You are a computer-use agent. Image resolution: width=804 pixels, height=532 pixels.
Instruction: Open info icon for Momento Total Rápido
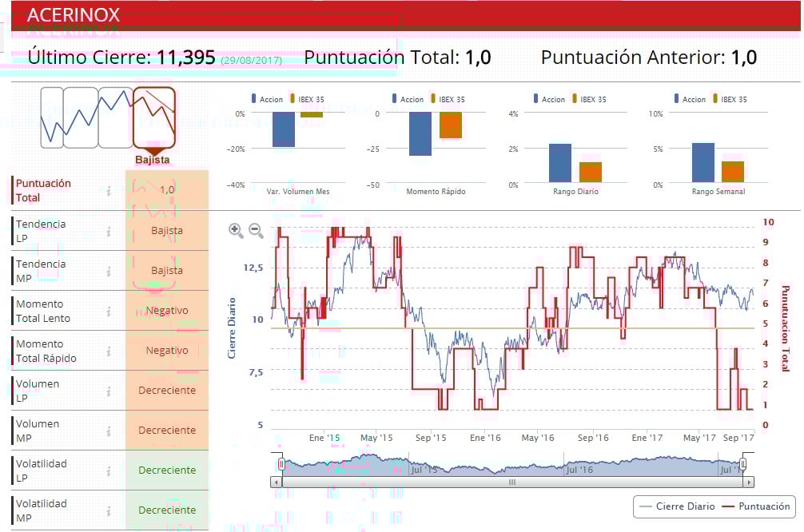[109, 351]
